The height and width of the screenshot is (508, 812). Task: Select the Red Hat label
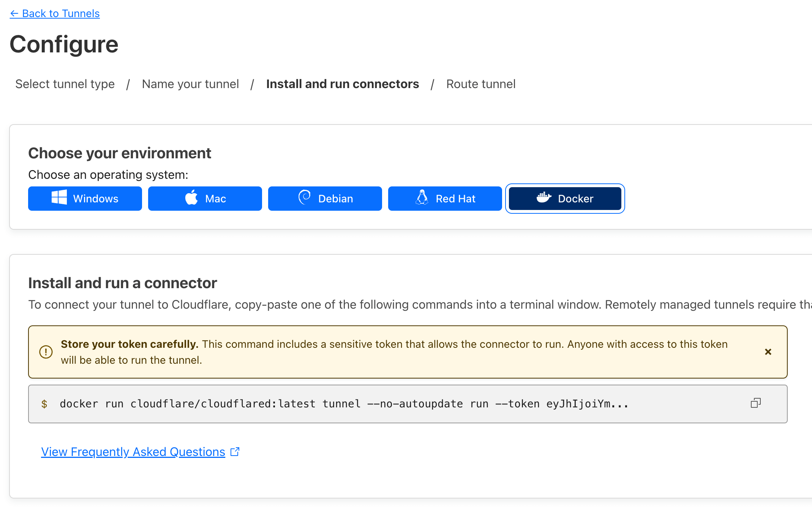(455, 199)
